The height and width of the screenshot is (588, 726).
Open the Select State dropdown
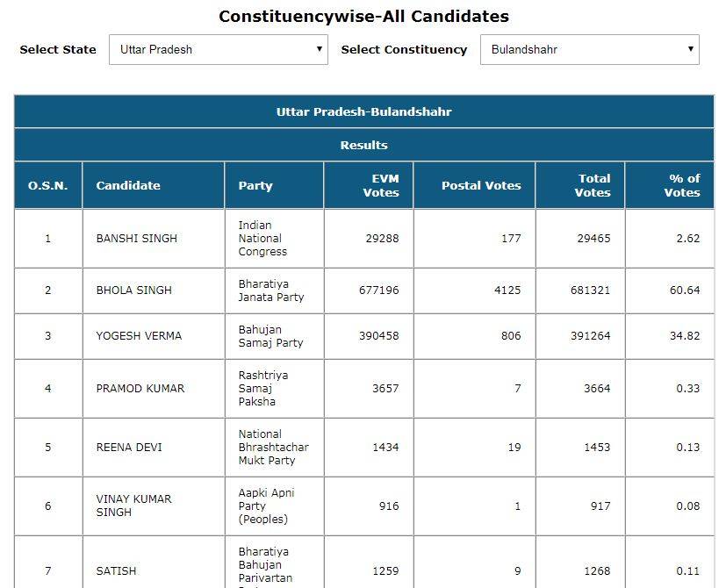[x=218, y=49]
